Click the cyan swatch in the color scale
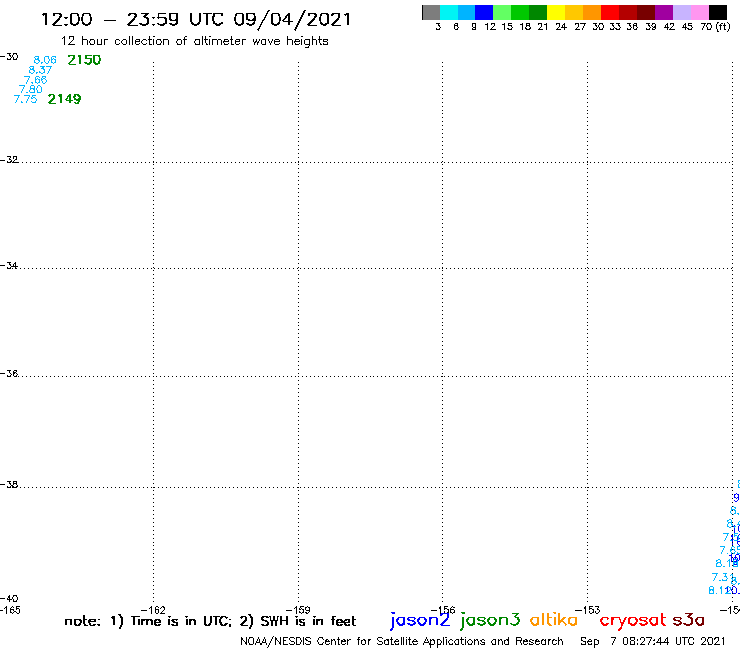 (x=449, y=12)
